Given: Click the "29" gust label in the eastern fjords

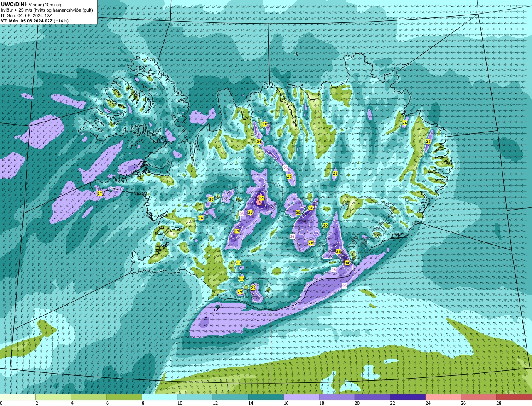Looking at the screenshot, I should click(428, 142).
